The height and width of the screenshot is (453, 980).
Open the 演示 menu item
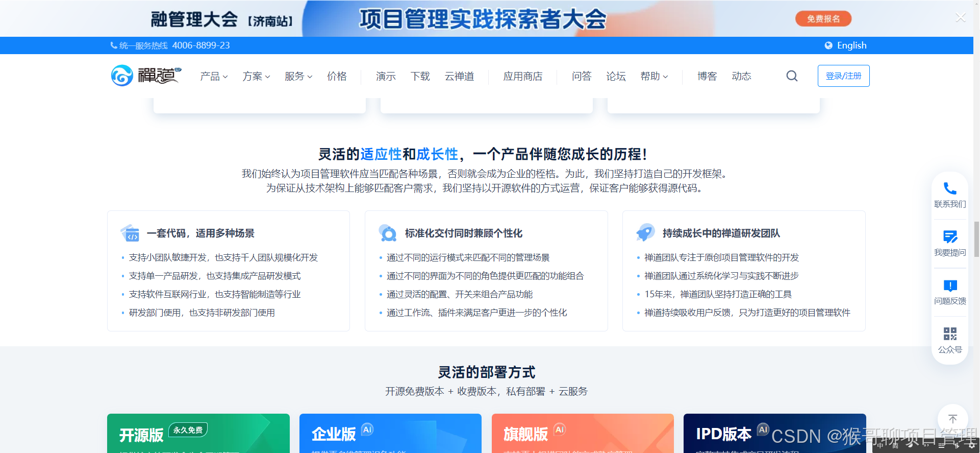[x=386, y=76]
